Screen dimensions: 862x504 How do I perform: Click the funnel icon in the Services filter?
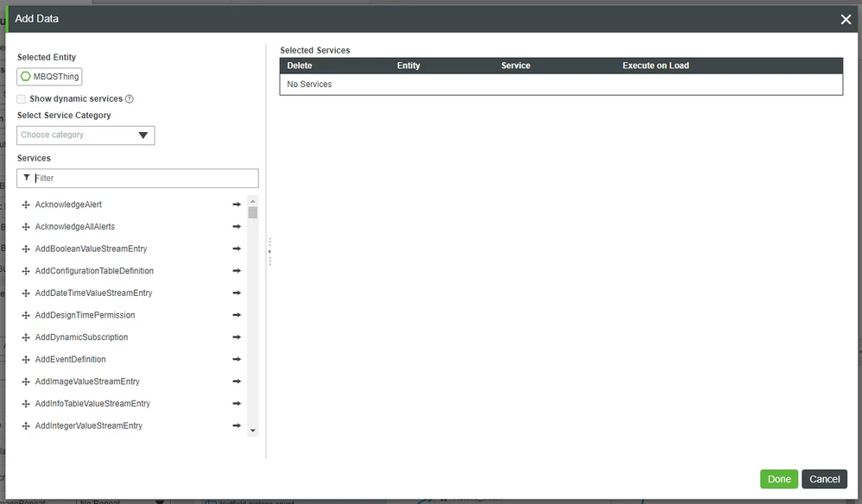point(27,178)
